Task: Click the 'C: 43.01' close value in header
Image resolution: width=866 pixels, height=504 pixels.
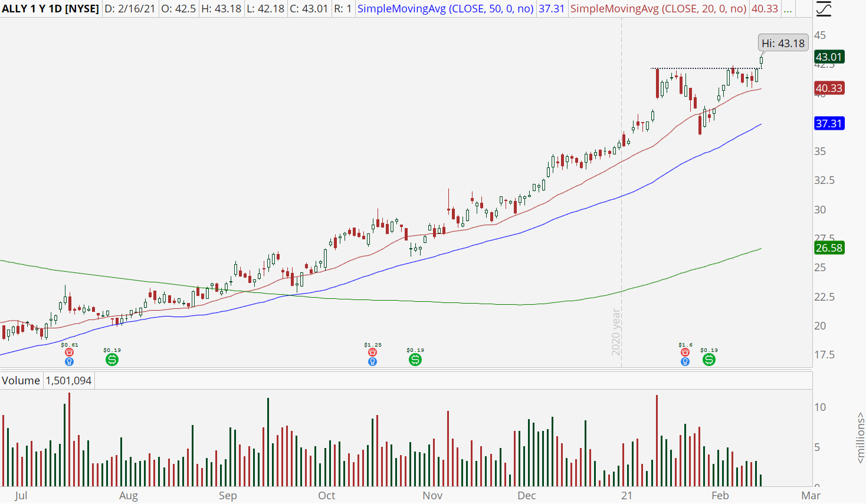Action: 309,9
